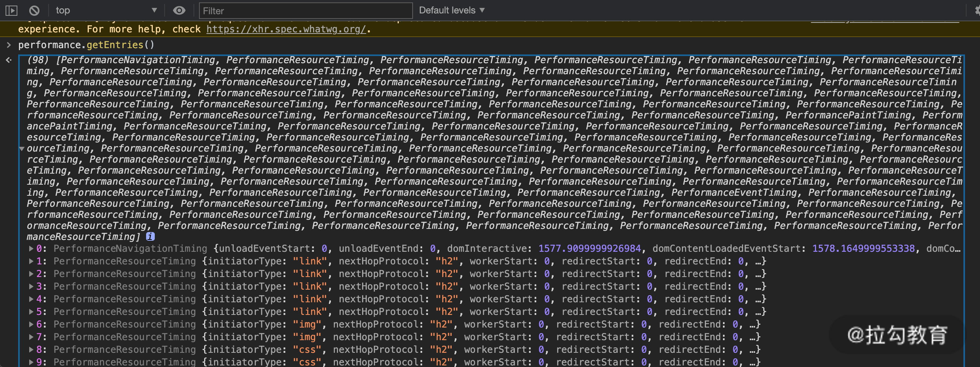The height and width of the screenshot is (367, 980).
Task: Click the domContentLoadedEventStart value 1578.1649999553338
Action: pos(863,249)
